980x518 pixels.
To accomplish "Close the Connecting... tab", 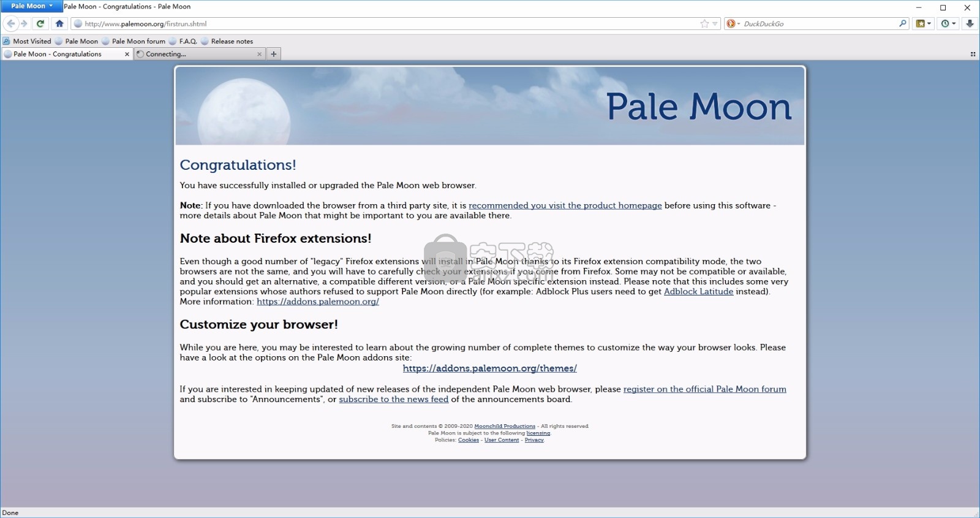I will [x=259, y=54].
